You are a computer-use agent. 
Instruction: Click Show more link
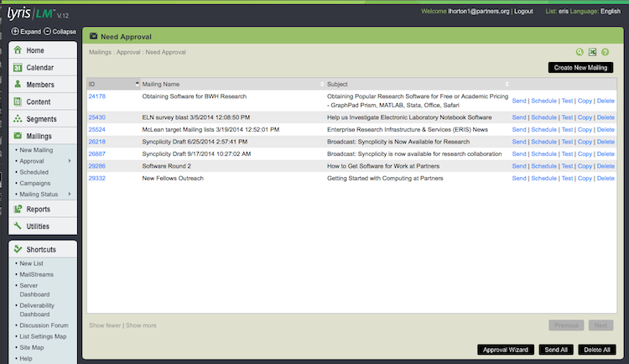click(x=141, y=325)
